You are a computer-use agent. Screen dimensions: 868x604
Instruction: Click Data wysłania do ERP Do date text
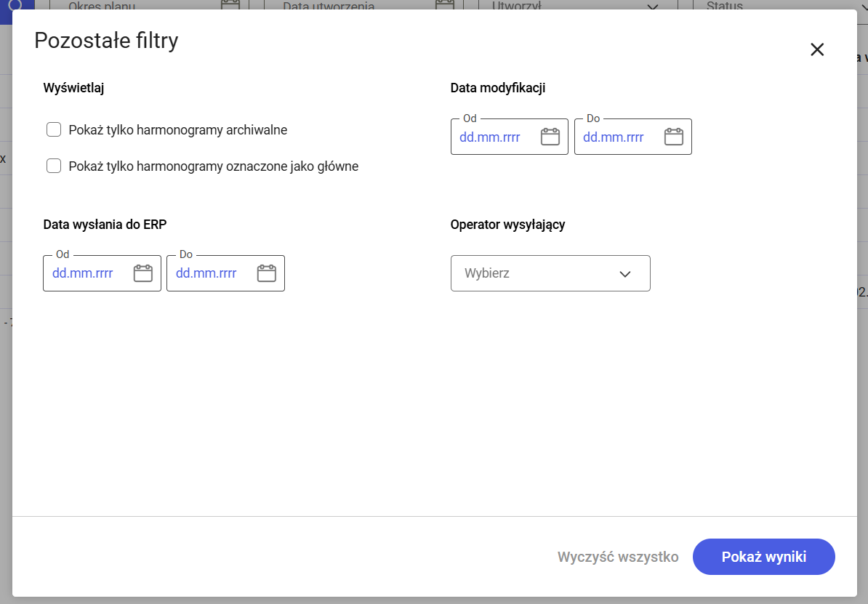[206, 273]
